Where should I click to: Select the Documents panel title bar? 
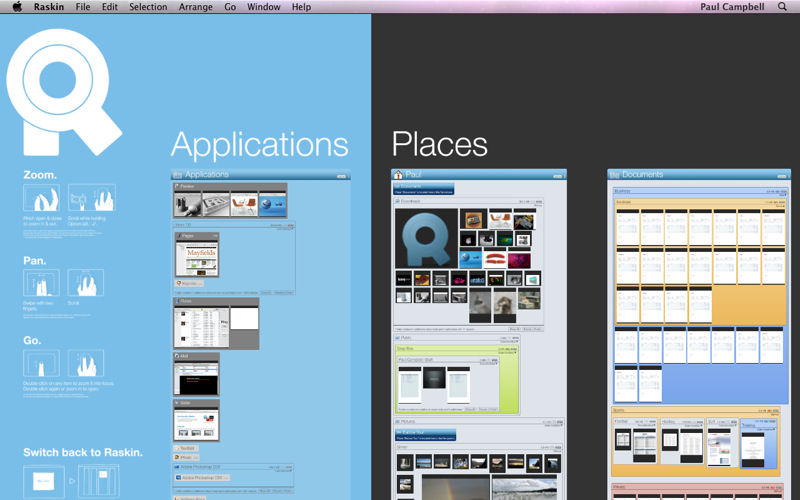click(699, 174)
